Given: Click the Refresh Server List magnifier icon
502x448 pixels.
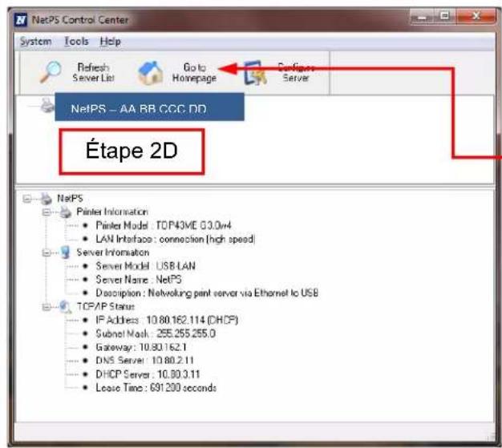Looking at the screenshot, I should [x=51, y=72].
